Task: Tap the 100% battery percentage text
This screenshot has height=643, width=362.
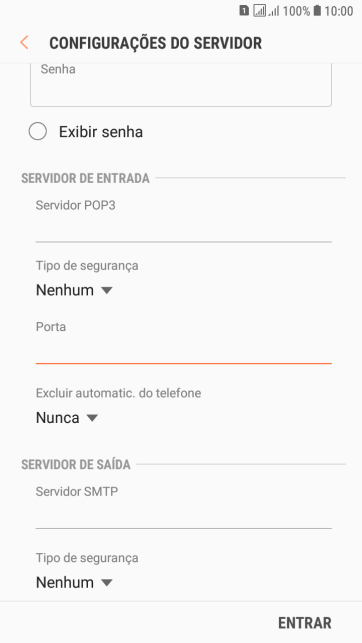Action: (296, 11)
